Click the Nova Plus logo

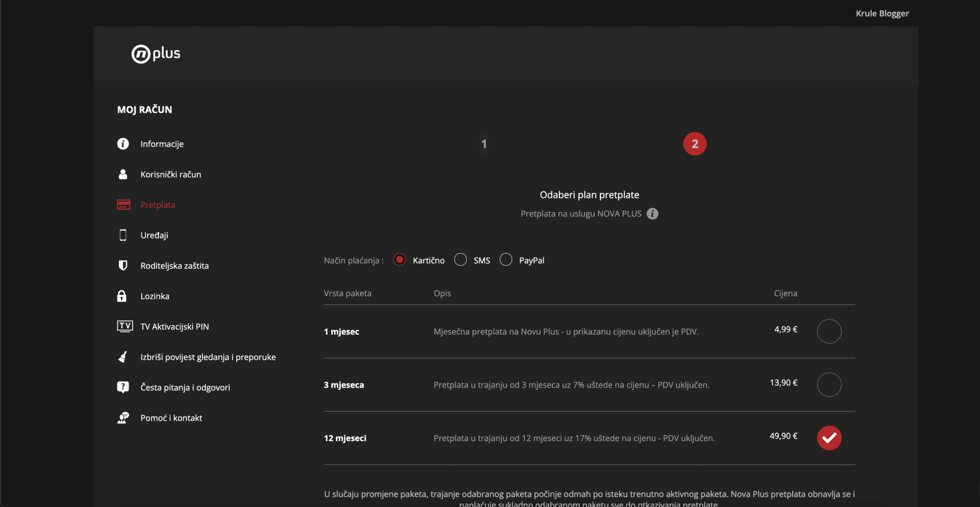point(156,54)
